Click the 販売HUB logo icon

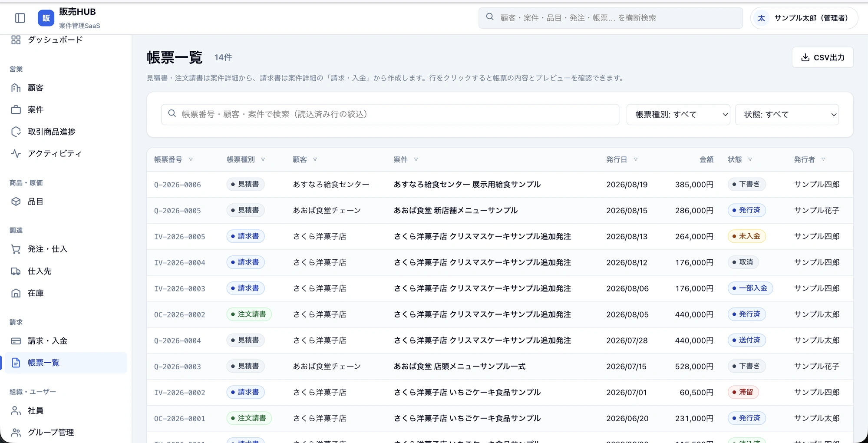click(x=46, y=18)
